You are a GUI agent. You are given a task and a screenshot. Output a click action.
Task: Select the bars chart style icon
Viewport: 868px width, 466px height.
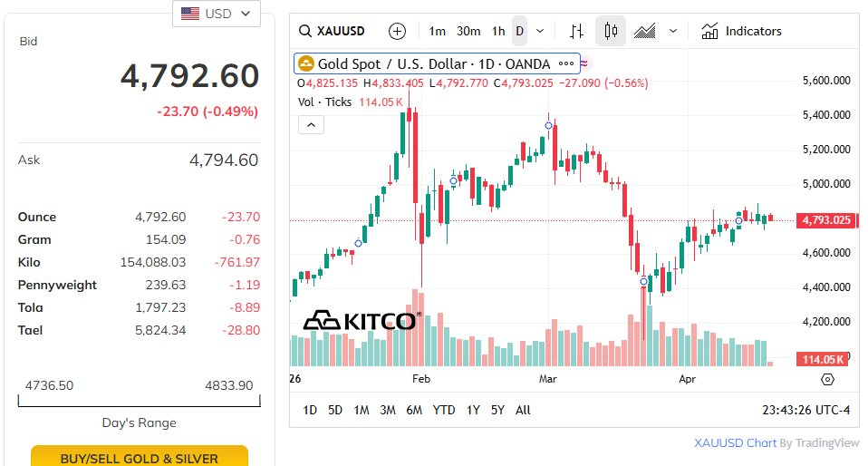tap(576, 31)
